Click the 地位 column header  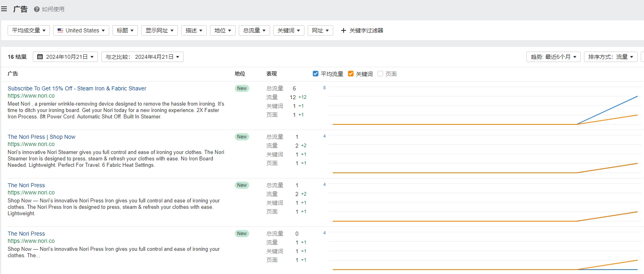coord(240,74)
